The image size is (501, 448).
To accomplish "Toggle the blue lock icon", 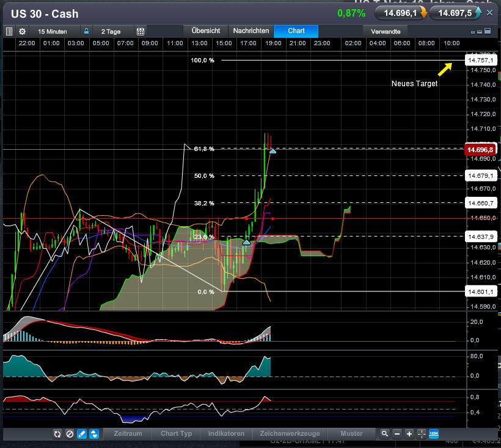I will coord(86,31).
